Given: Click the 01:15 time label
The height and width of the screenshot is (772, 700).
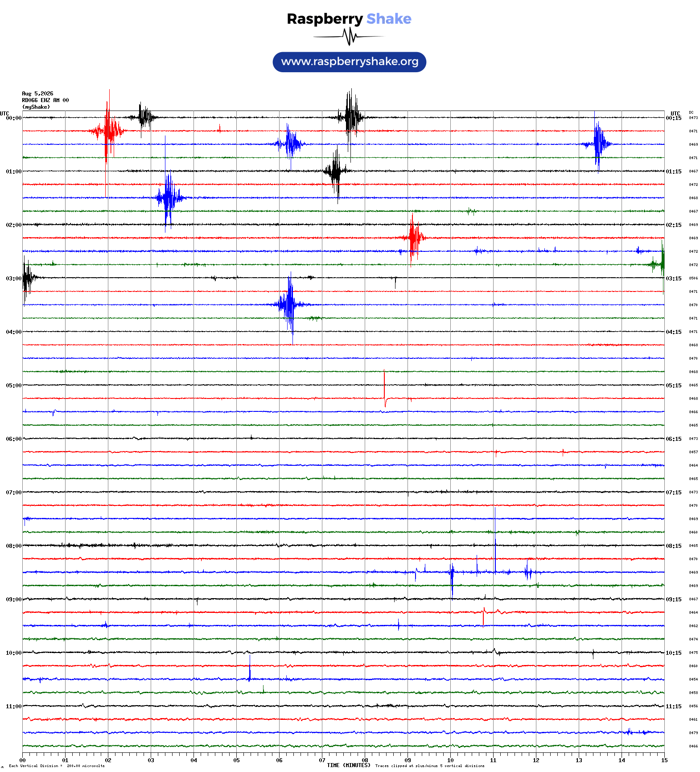Looking at the screenshot, I should (674, 172).
